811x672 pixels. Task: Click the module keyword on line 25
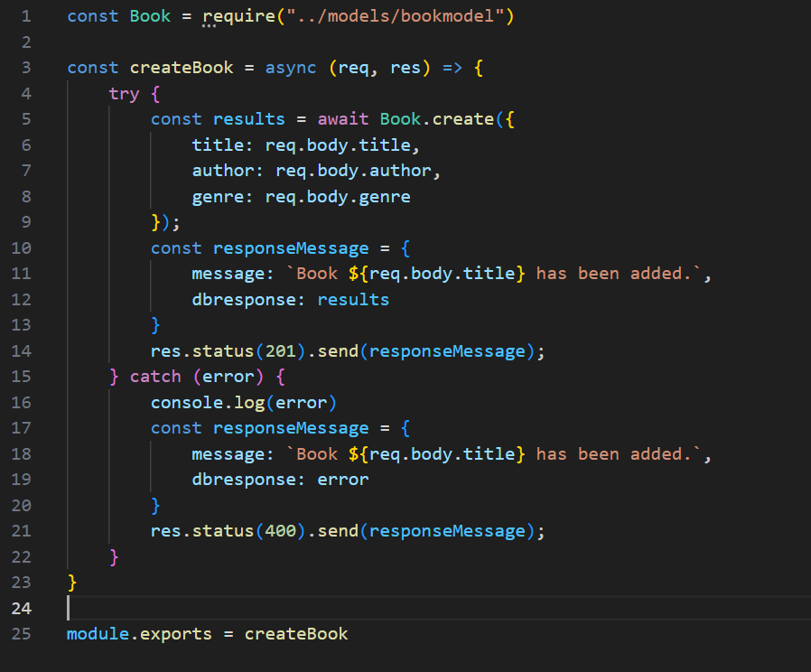(98, 634)
